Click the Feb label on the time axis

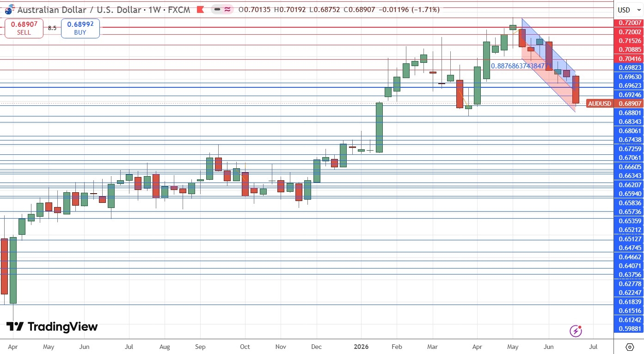click(x=396, y=347)
